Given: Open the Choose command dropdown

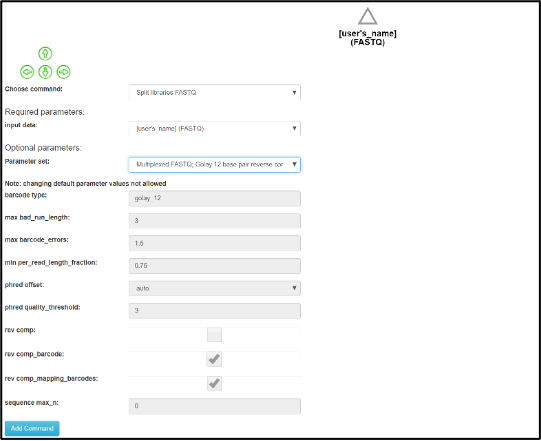Looking at the screenshot, I should coord(215,92).
